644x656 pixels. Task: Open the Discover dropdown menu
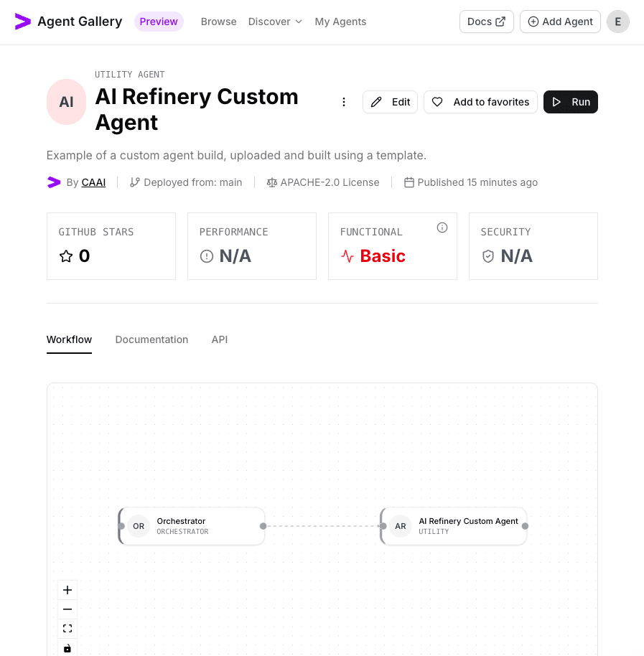pyautogui.click(x=275, y=22)
